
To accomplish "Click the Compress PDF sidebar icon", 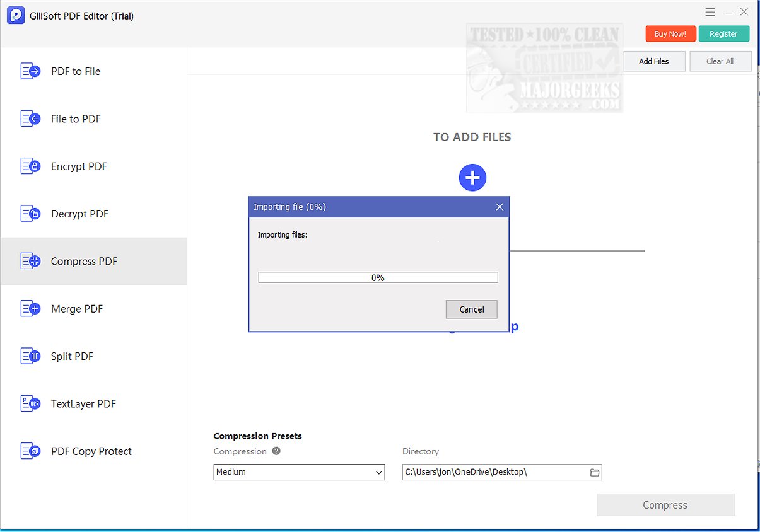I will click(x=30, y=261).
